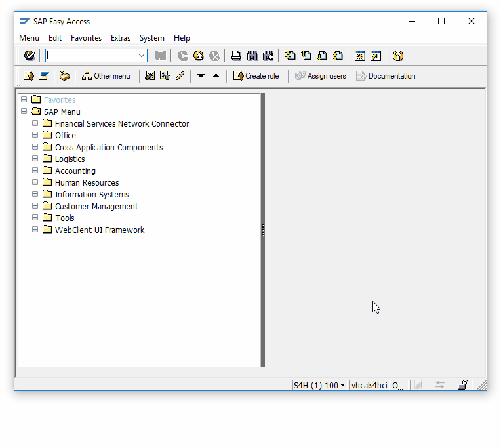
Task: Click the SAP logo window menu icon
Action: [x=25, y=22]
